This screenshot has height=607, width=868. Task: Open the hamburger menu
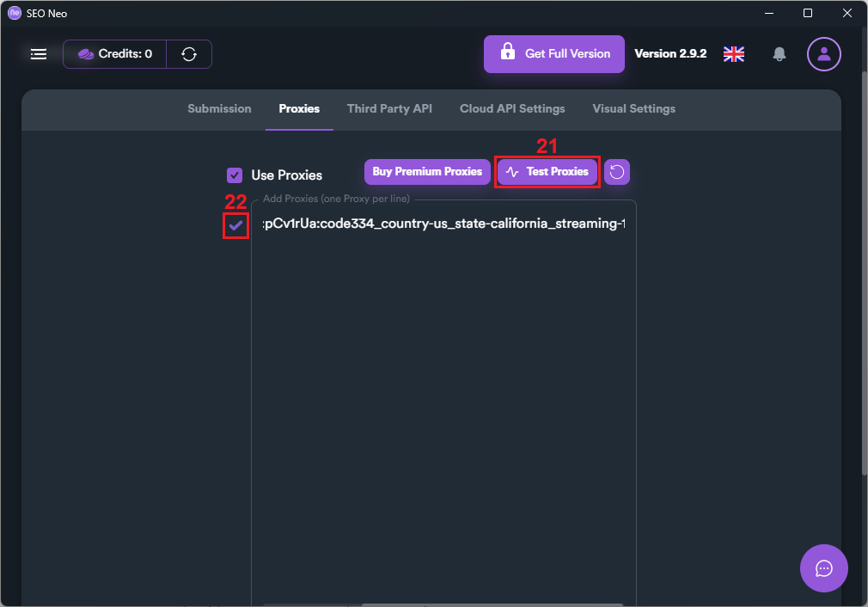click(x=38, y=54)
